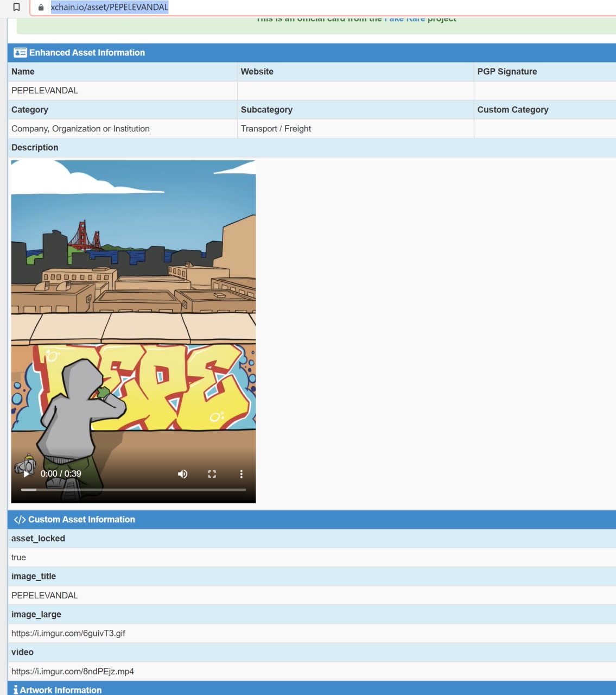Click the image_large field label
The image size is (616, 695).
(x=36, y=615)
